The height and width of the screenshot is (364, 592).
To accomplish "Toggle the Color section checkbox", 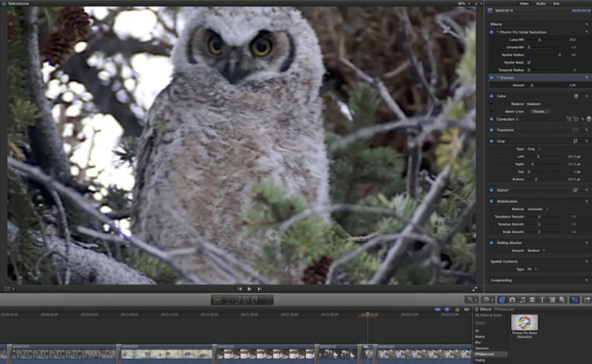I will [x=491, y=96].
